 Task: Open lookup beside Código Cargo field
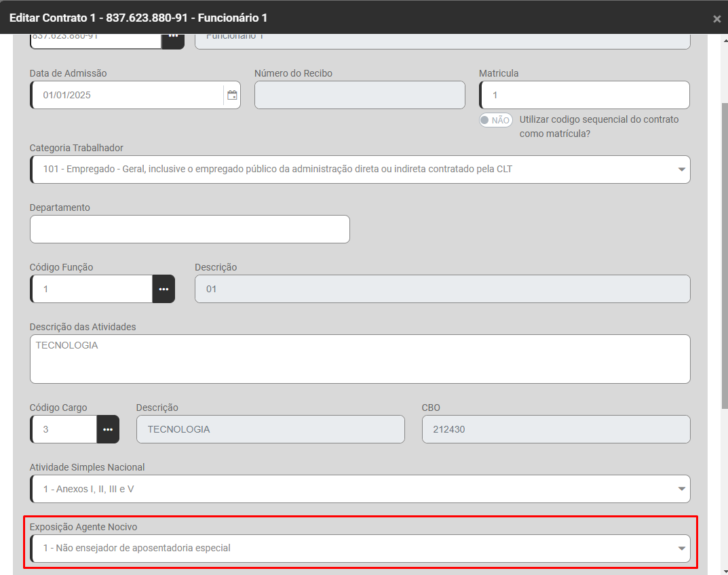[108, 429]
